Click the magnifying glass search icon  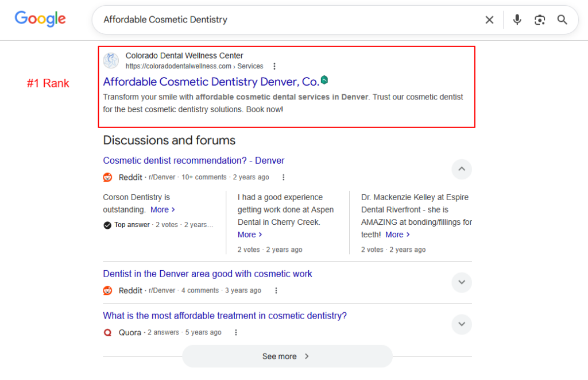(x=562, y=20)
